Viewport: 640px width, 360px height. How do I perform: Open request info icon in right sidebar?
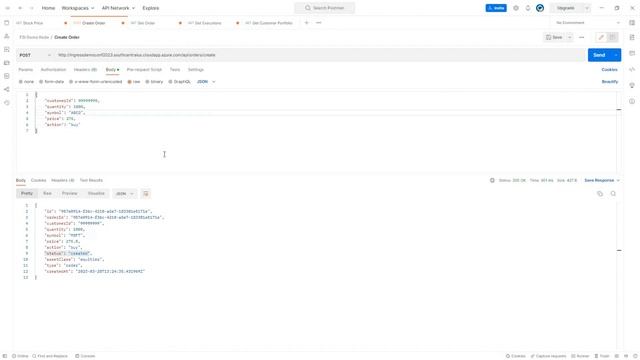tap(632, 101)
